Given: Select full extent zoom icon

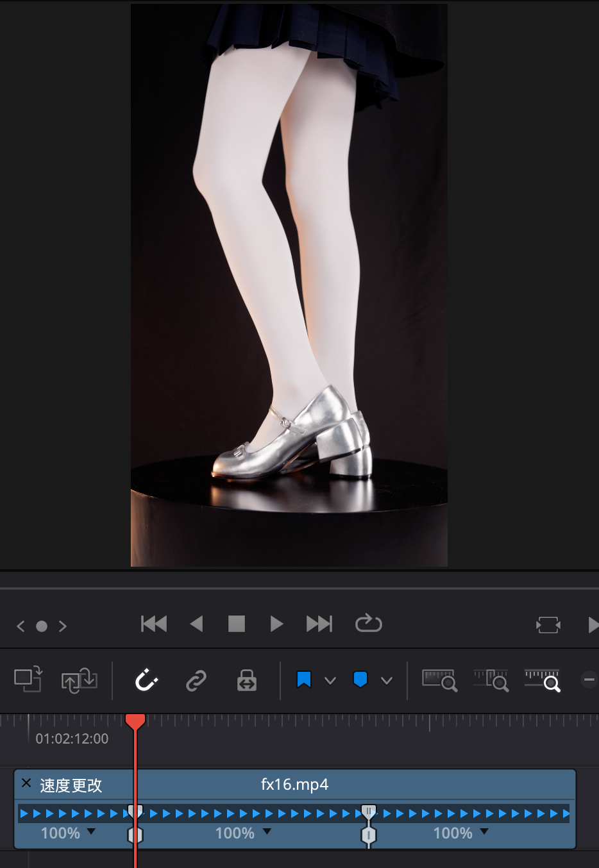Looking at the screenshot, I should pos(440,680).
